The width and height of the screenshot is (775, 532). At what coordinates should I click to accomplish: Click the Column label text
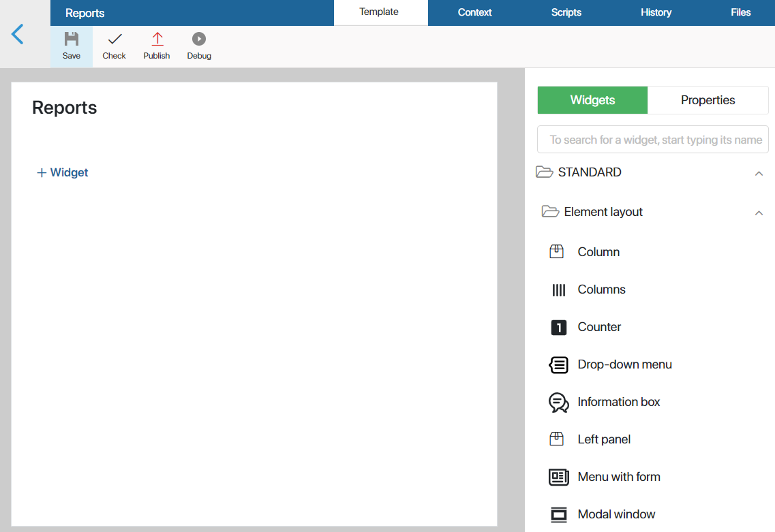[x=598, y=252]
